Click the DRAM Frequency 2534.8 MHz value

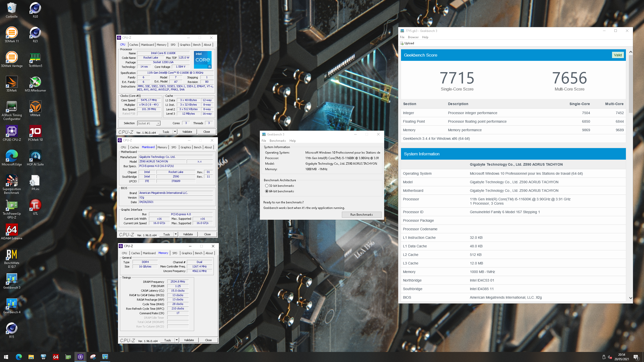click(178, 282)
